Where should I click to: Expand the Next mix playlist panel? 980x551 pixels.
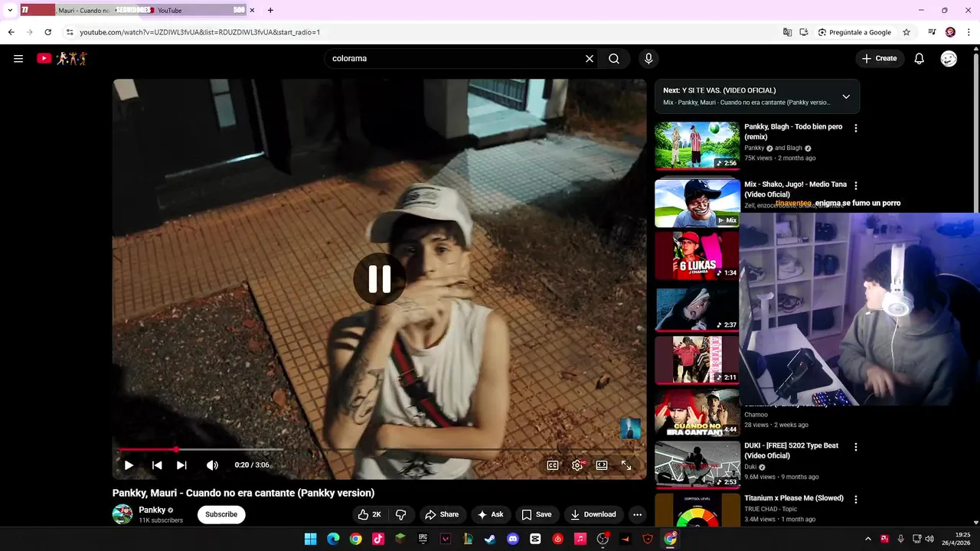[846, 96]
